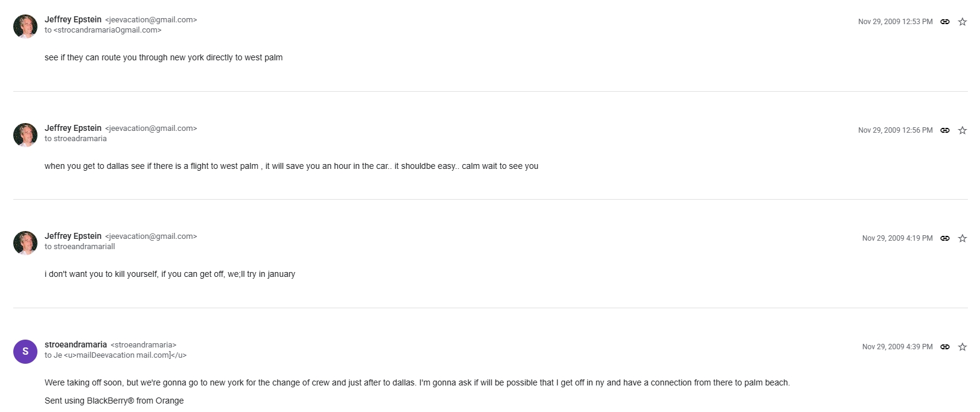Expand recipient line of the first email
This screenshot has height=412, width=980.
coord(103,30)
